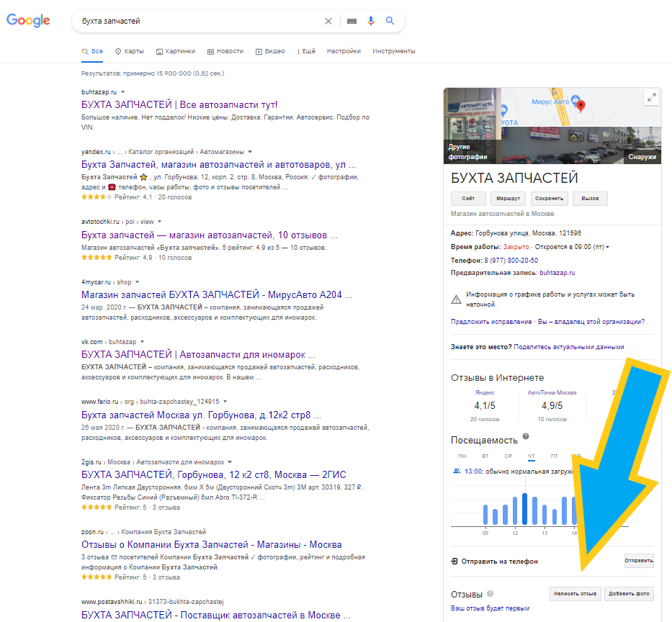Click the warning triangle info icon

coord(457,299)
